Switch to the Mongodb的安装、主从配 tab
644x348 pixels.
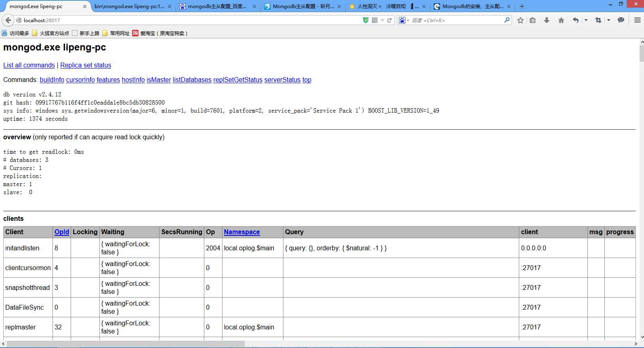pyautogui.click(x=472, y=6)
